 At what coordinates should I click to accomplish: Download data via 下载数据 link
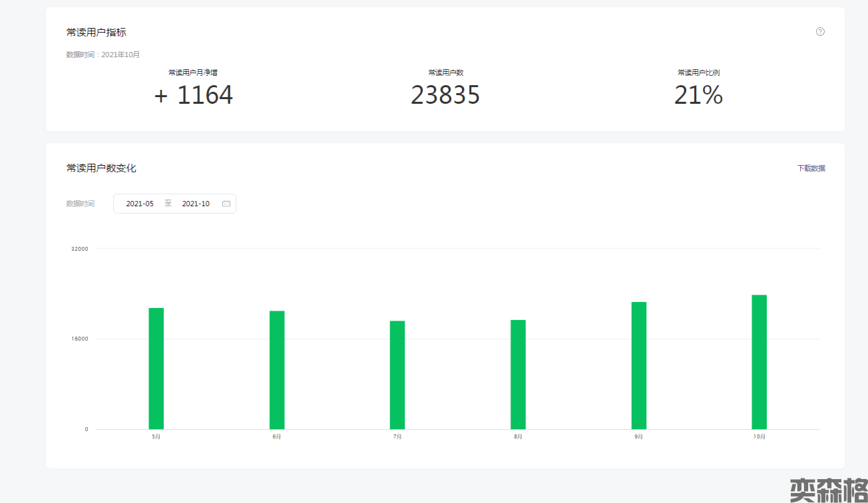click(x=811, y=168)
